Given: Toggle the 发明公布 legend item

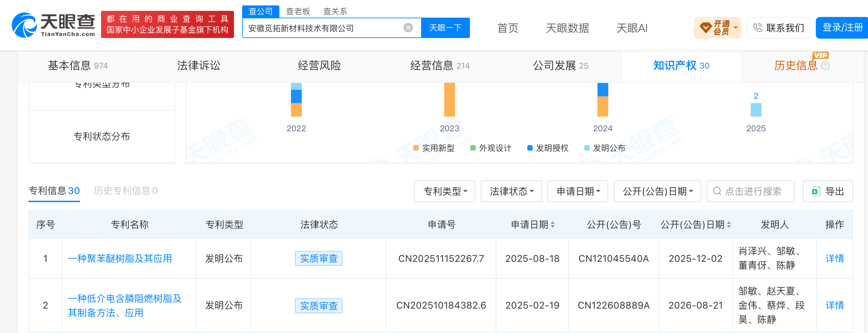Looking at the screenshot, I should pyautogui.click(x=605, y=148).
